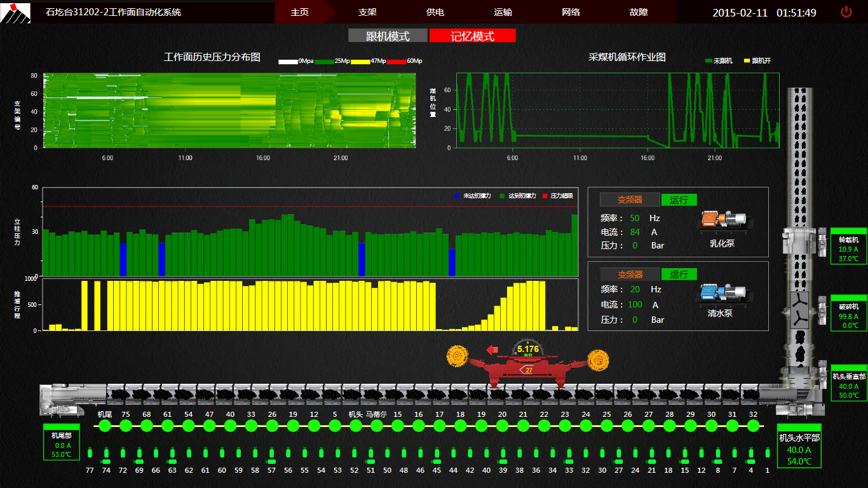Viewport: 868px width, 488px height.
Task: Click the shearer's right cutting drum
Action: tap(598, 360)
